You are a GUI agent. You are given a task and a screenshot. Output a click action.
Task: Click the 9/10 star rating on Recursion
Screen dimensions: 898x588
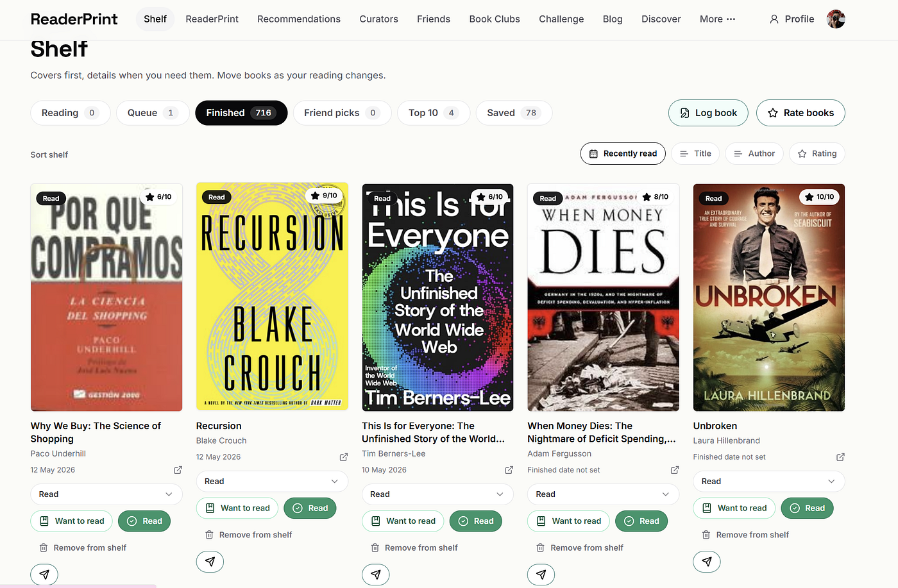coord(324,196)
